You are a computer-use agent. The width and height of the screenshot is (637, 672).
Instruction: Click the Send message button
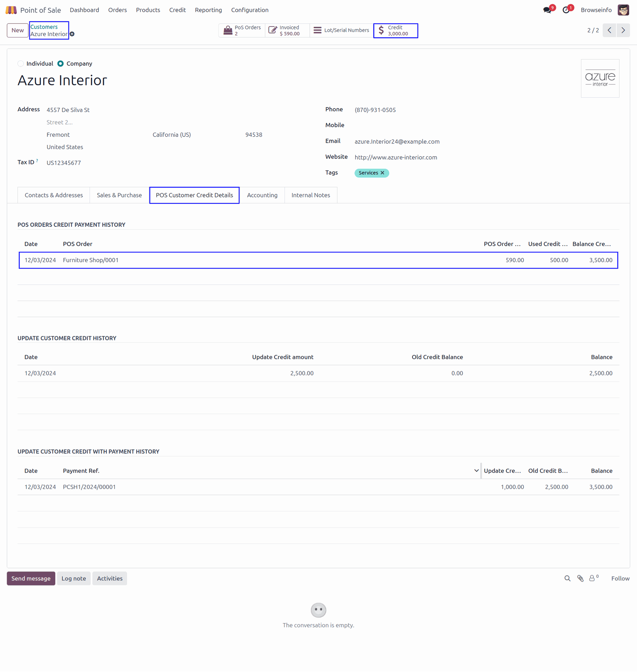tap(31, 578)
